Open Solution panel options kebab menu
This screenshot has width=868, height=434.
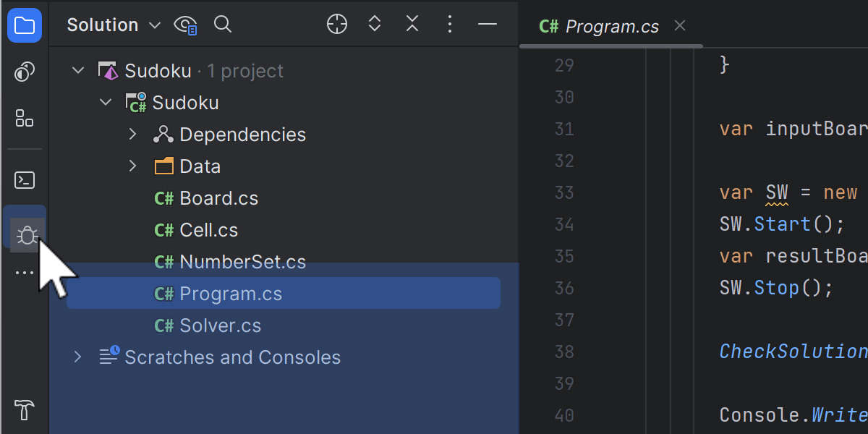pyautogui.click(x=450, y=25)
